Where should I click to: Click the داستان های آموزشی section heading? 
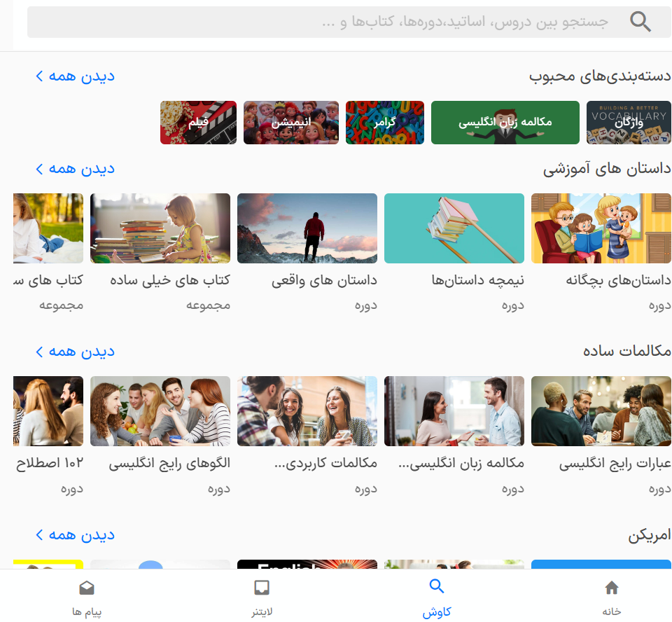[x=607, y=169]
